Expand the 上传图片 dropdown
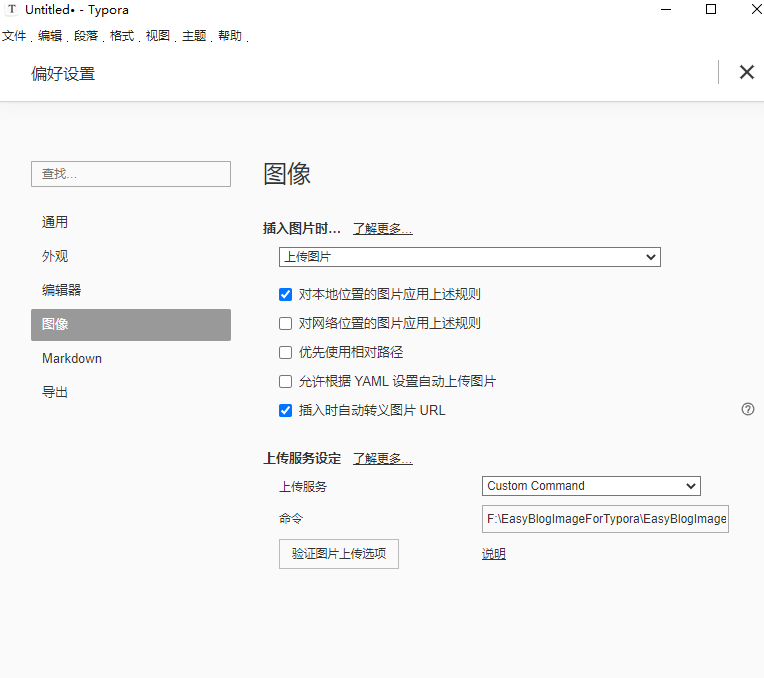 [x=470, y=257]
